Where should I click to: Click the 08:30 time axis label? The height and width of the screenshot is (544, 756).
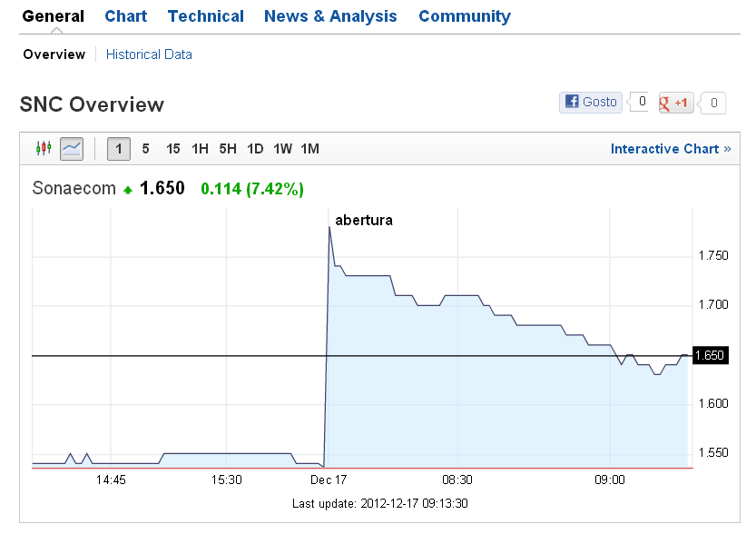click(x=457, y=480)
